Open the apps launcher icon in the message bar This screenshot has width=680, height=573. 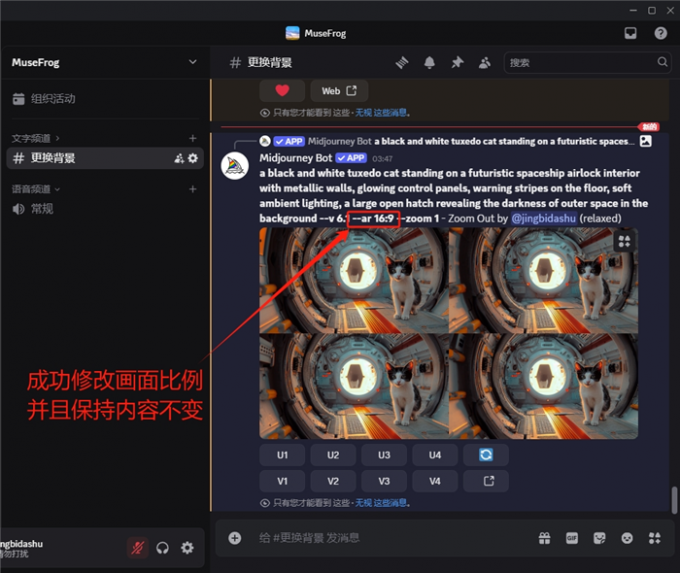click(654, 538)
